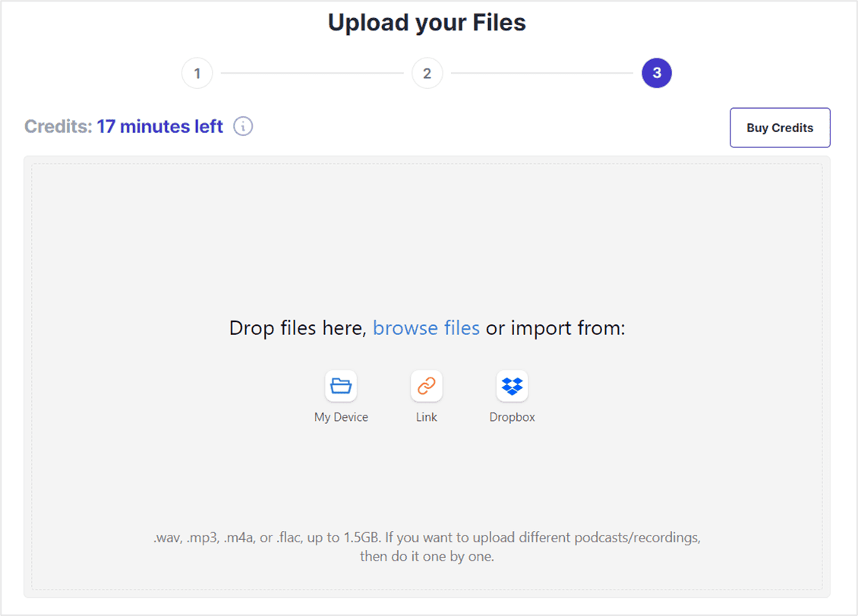Click the blue Dropbox logo
Image resolution: width=858 pixels, height=616 pixels.
tap(512, 386)
